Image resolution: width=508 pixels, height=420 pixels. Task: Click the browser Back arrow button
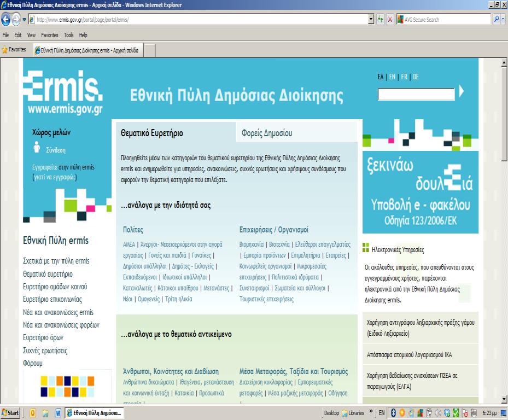coord(6,20)
